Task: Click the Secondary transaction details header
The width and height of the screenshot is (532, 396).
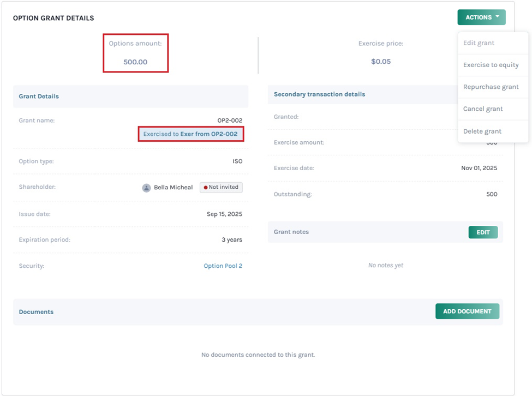Action: click(x=319, y=94)
